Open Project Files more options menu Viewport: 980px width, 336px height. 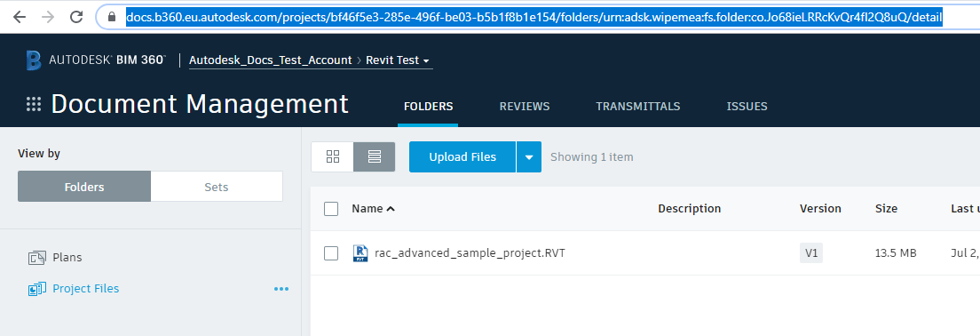click(281, 289)
